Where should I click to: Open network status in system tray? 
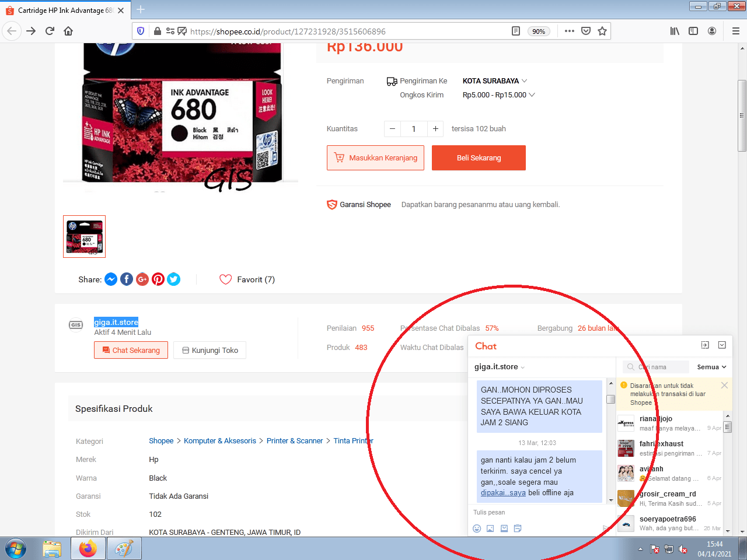tap(669, 549)
